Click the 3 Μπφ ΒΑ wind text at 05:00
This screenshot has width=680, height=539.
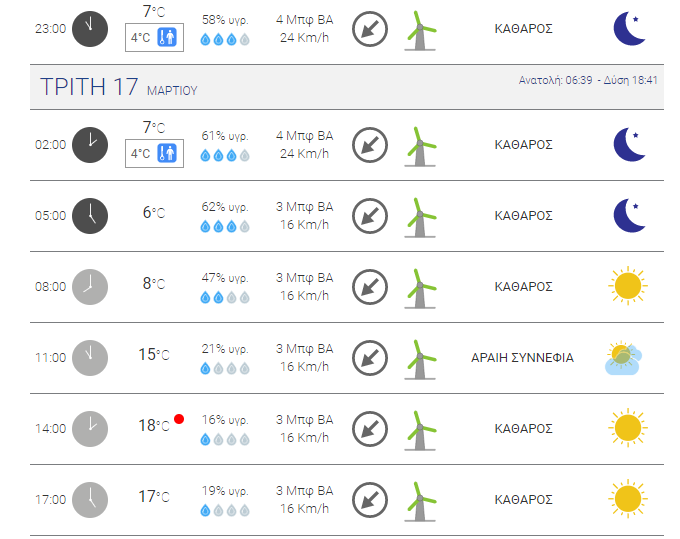[x=304, y=207]
